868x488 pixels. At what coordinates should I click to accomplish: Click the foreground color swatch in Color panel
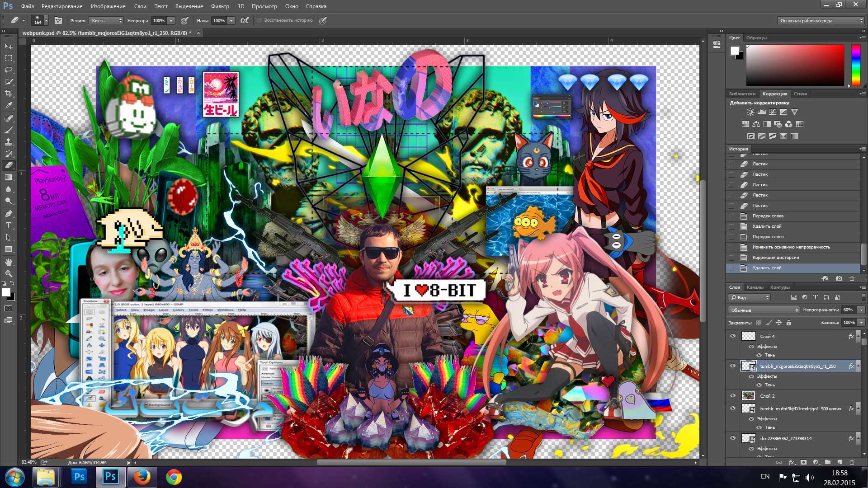point(735,50)
